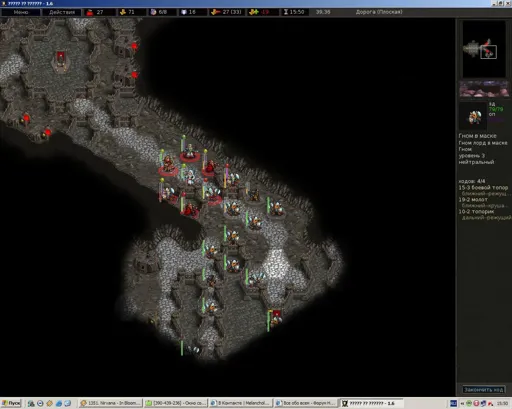Viewport: 512px width, 409px height.
Task: Click the hourglass timer icon
Action: coord(286,12)
